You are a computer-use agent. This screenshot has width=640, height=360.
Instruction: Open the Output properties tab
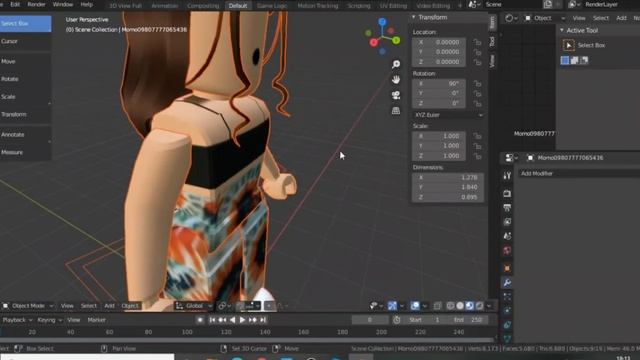507,208
